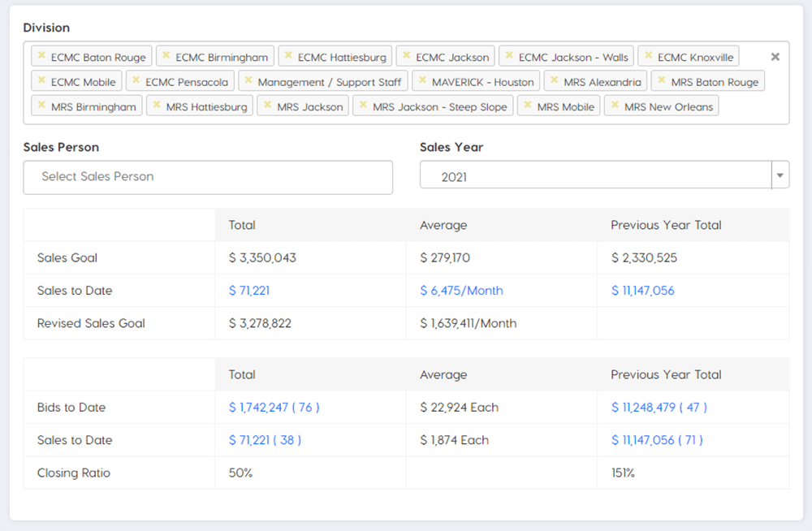Click previous year Closing Ratio 151%
This screenshot has width=812, height=531.
click(x=623, y=473)
